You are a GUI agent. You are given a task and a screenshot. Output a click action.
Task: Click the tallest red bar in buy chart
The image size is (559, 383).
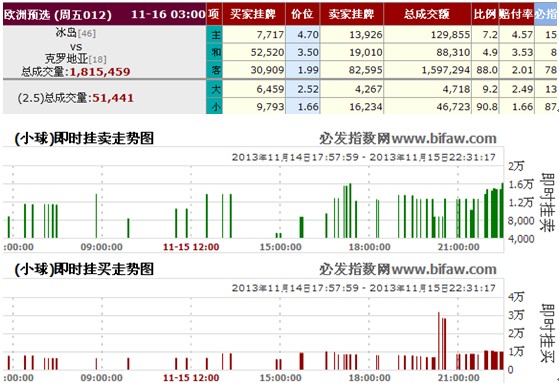click(x=439, y=341)
